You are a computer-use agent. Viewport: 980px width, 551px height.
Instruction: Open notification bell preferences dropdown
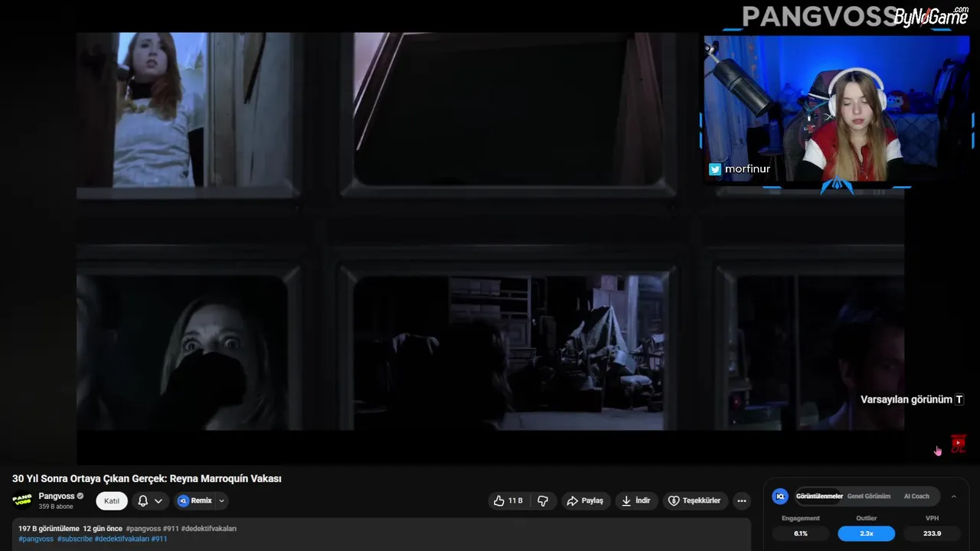(150, 500)
